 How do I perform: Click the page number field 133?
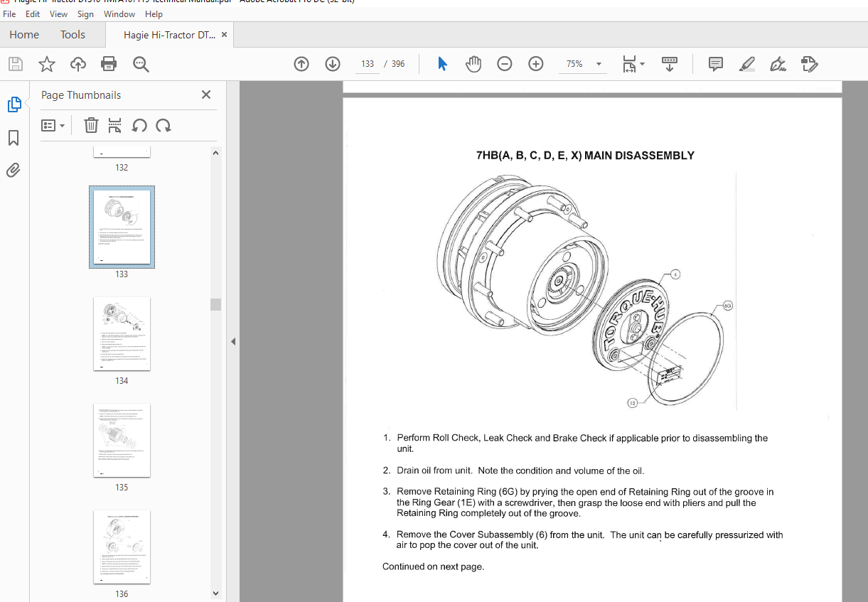368,64
